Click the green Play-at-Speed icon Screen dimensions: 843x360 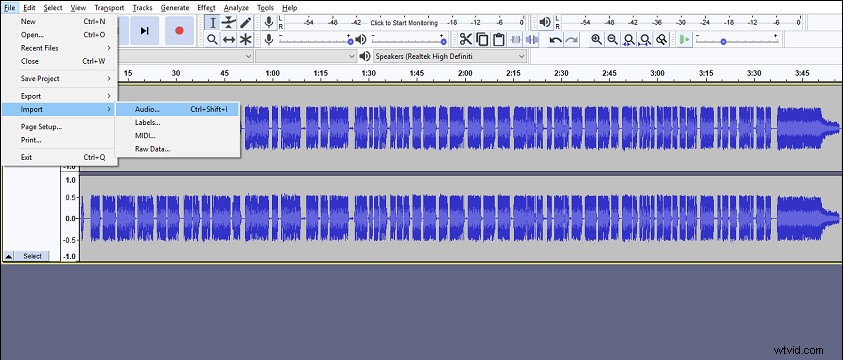(684, 39)
